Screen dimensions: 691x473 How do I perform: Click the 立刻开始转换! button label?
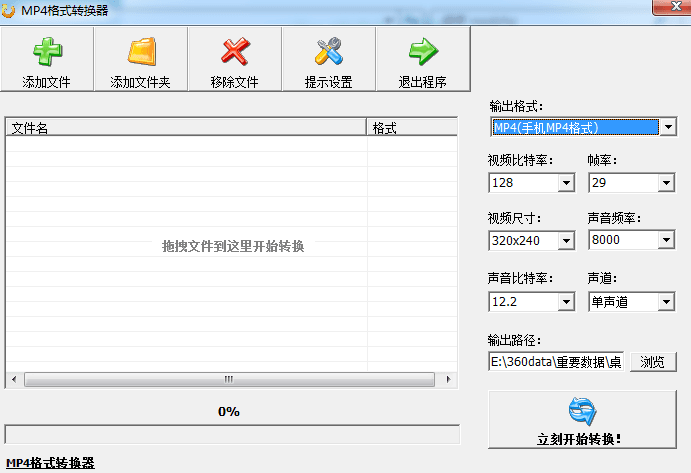click(x=579, y=439)
